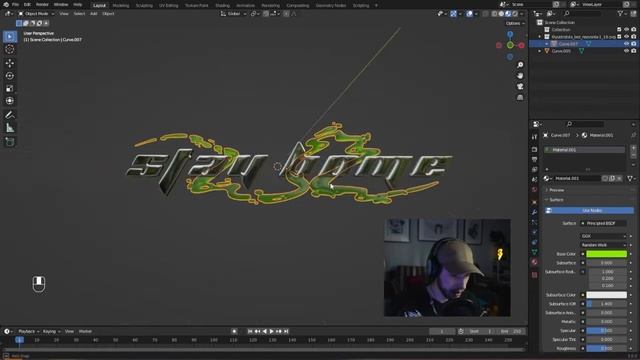The width and height of the screenshot is (640, 360).
Task: Switch perspective/orthographic view icon
Action: click(x=520, y=98)
